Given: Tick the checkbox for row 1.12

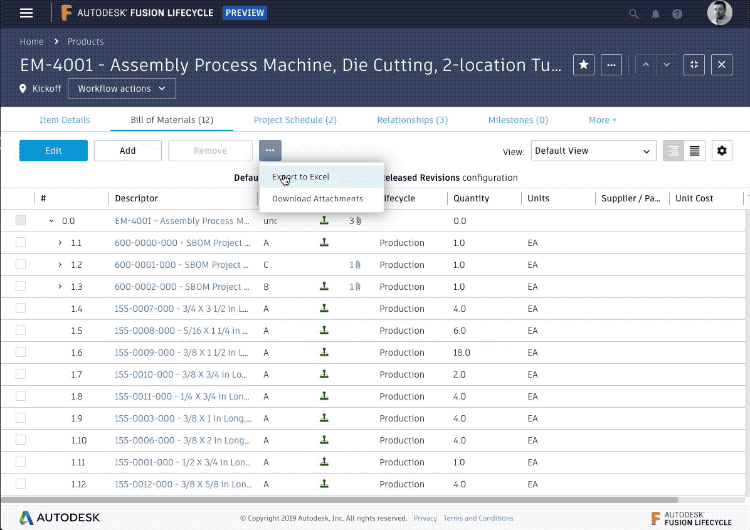Looking at the screenshot, I should click(21, 484).
